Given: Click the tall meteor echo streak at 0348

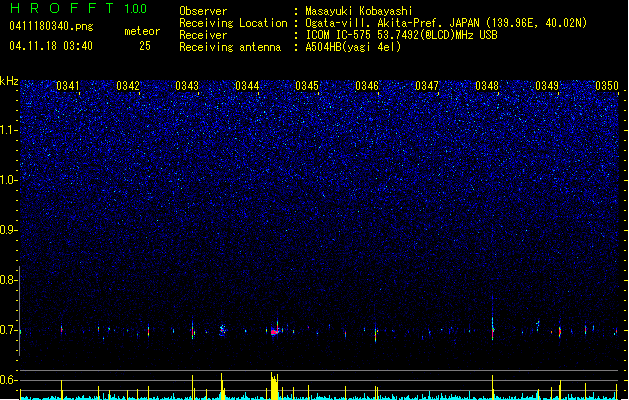Looking at the screenshot, I should (x=493, y=319).
